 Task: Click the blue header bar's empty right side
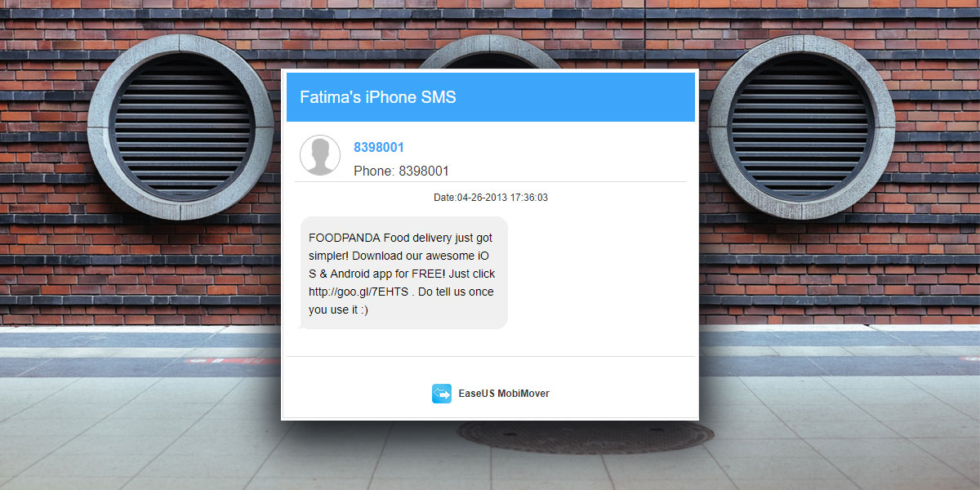click(588, 97)
